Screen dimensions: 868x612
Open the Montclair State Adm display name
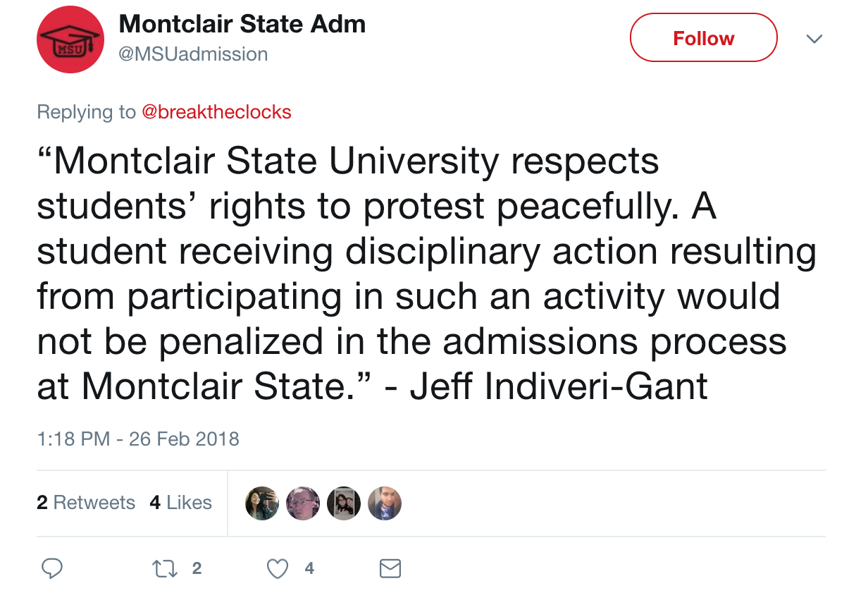[x=242, y=24]
